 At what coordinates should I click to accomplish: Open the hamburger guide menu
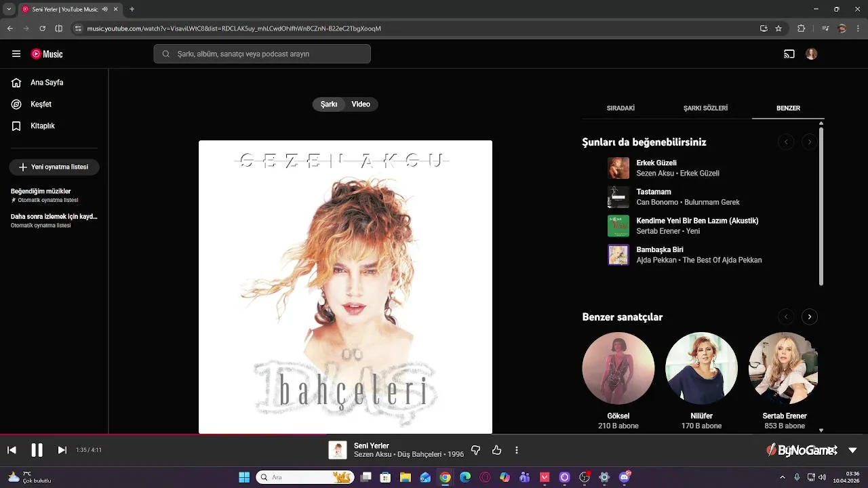(x=16, y=54)
